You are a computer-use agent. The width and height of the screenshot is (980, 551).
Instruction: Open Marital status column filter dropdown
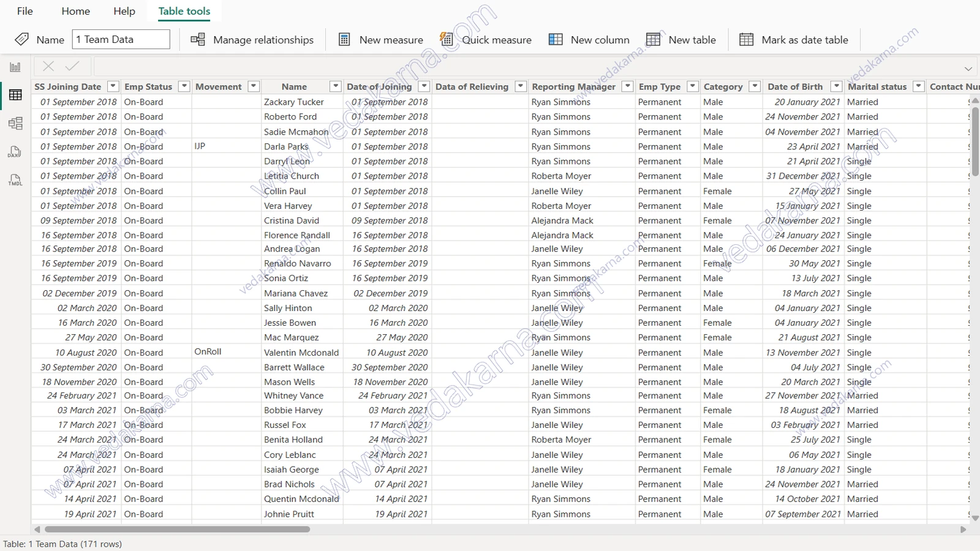click(x=919, y=86)
